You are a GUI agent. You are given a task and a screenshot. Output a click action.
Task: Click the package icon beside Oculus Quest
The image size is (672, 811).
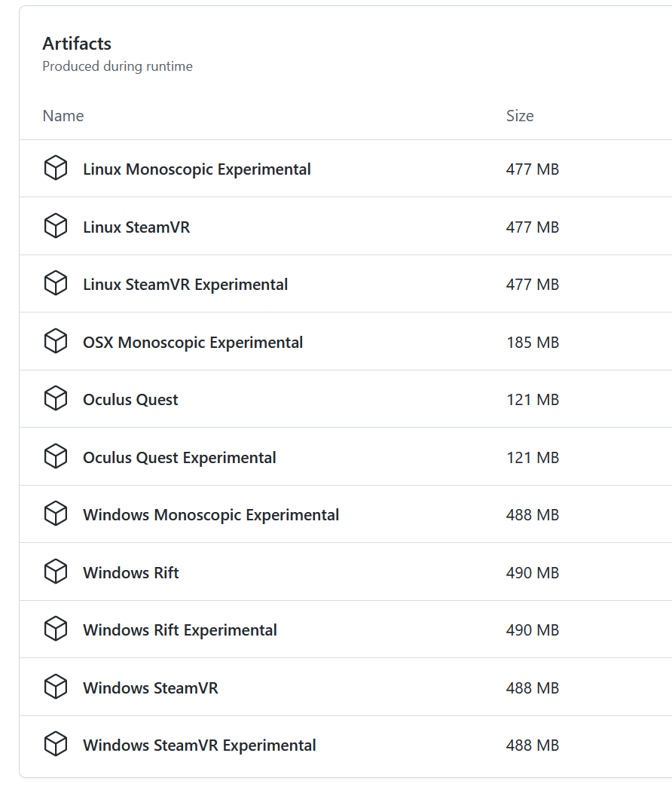[56, 399]
